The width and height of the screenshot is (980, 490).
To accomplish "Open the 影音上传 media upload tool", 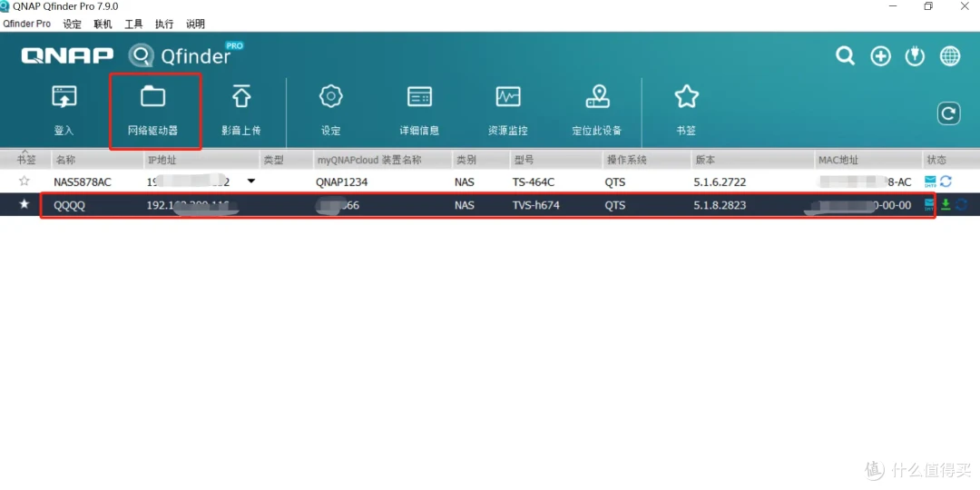I will (x=241, y=112).
